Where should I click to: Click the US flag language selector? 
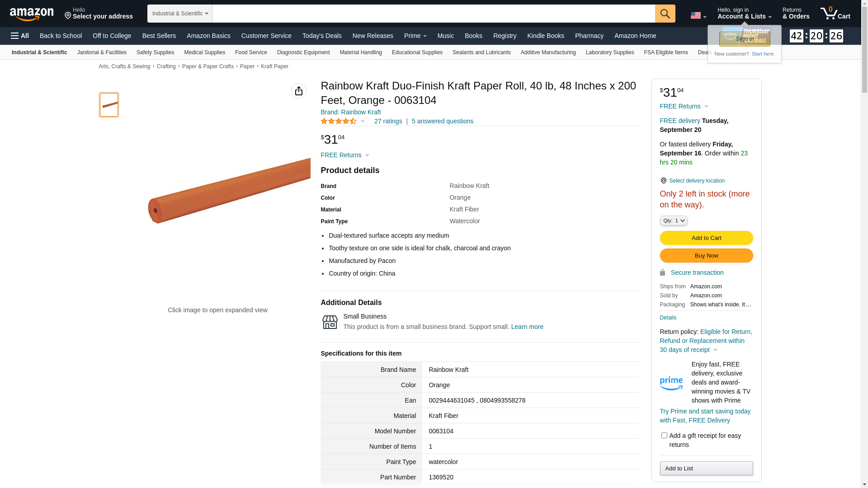pos(698,16)
